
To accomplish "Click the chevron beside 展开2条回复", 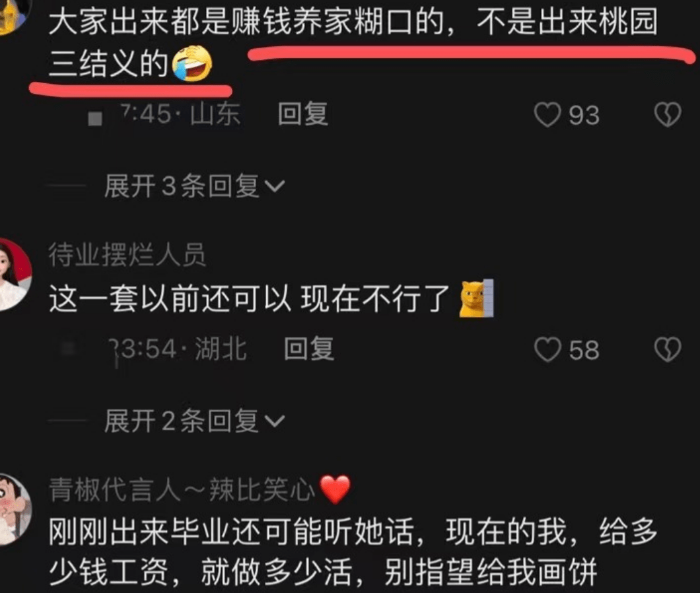I will click(274, 421).
